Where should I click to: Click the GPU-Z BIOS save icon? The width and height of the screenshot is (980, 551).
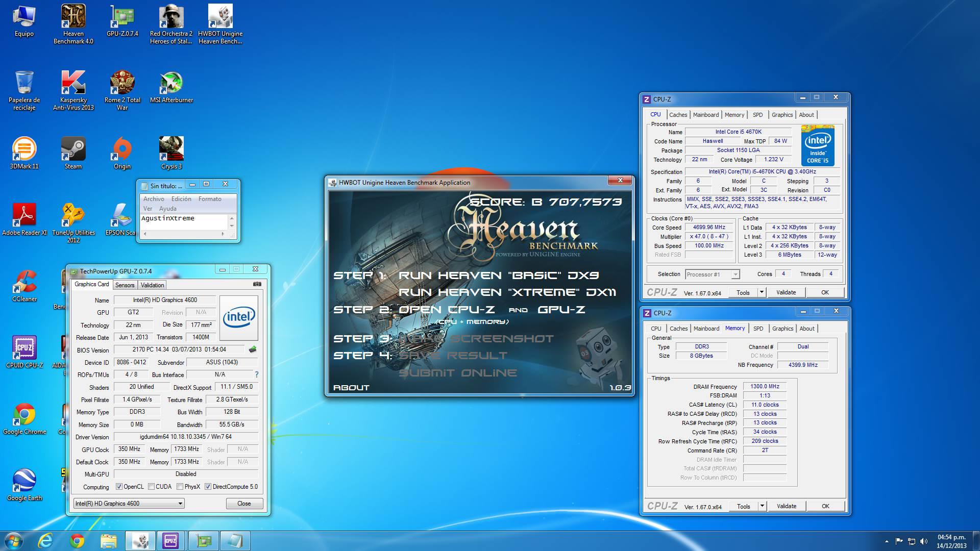[x=252, y=349]
